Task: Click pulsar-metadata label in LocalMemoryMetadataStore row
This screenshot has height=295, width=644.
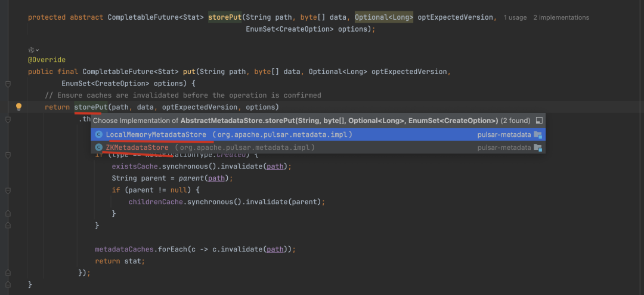Action: pos(504,134)
